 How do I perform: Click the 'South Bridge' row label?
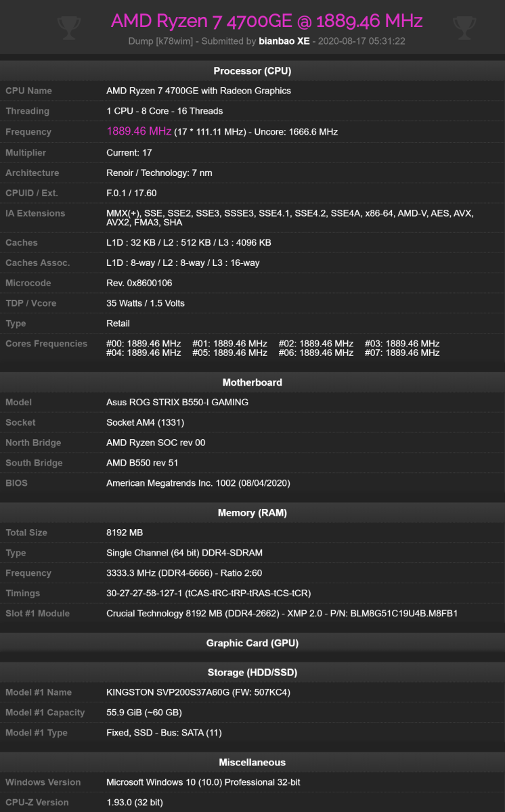click(x=34, y=464)
